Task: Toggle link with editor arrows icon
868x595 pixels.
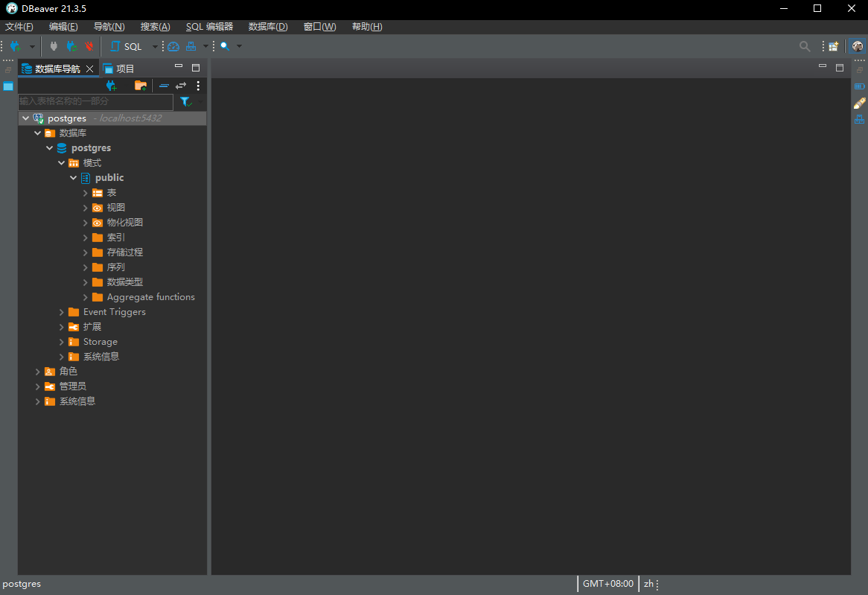Action: point(181,86)
